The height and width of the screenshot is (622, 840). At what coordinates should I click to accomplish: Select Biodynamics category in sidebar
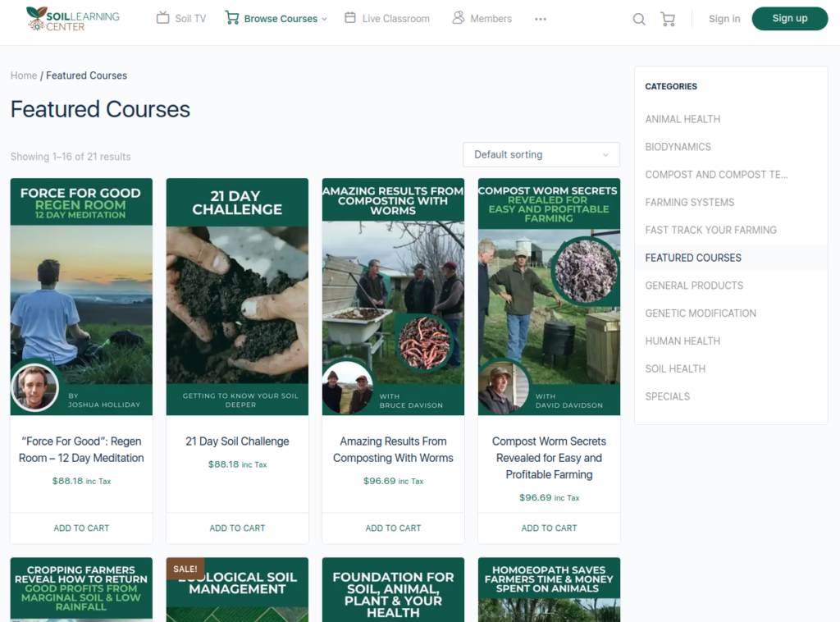pyautogui.click(x=678, y=147)
